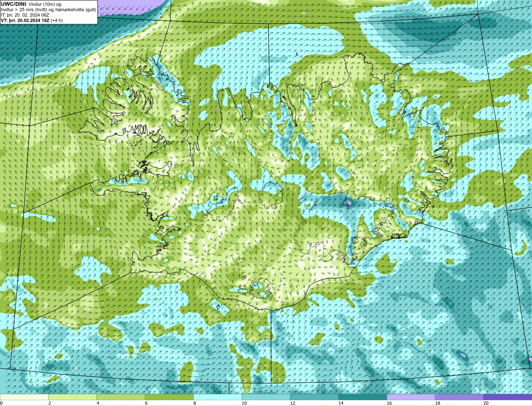Click the 'IT: þri. 20. 02. 2024 06Z' line
This screenshot has height=406, width=532.
click(x=25, y=15)
